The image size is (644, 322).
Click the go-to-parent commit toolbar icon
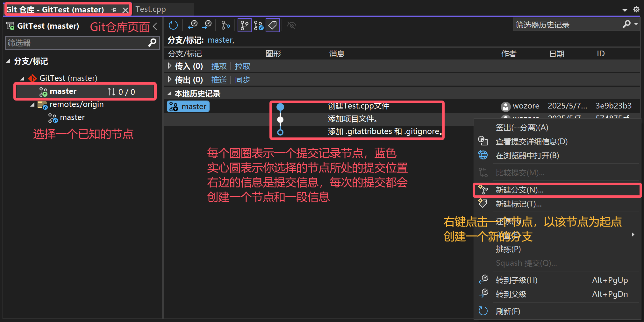pyautogui.click(x=207, y=25)
